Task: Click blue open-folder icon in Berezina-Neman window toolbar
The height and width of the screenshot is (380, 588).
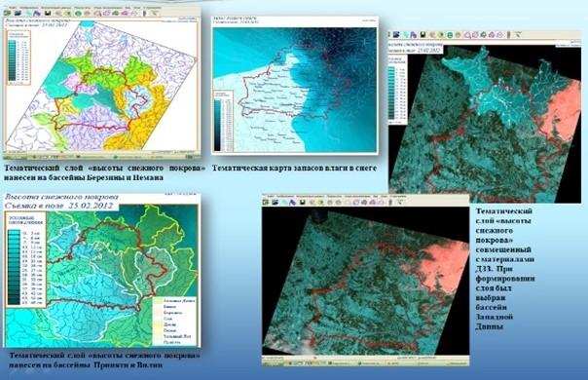Action: (18, 13)
